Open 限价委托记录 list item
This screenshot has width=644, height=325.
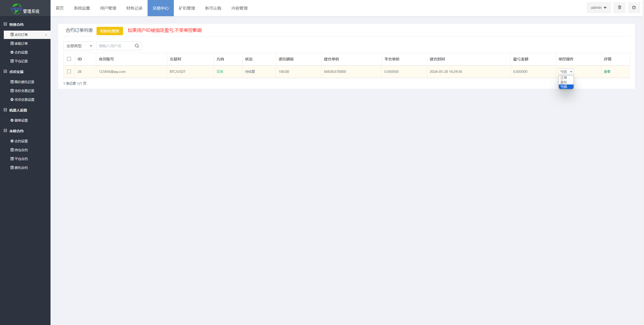point(24,82)
